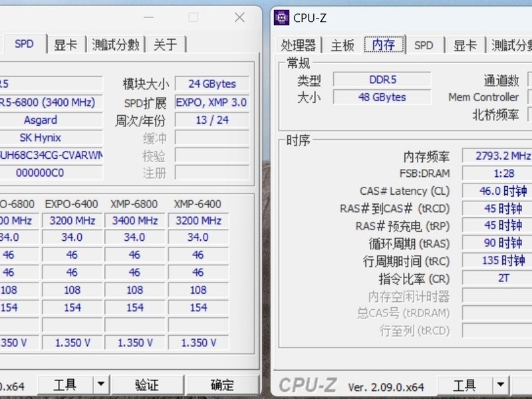The width and height of the screenshot is (532, 399).
Task: Switch to 处理器 tab in right CPU-Z window
Action: pos(298,45)
